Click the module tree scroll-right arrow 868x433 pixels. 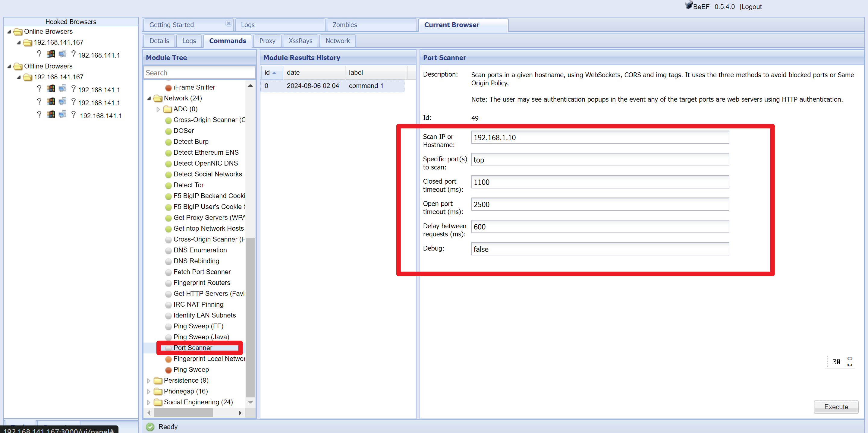tap(240, 413)
